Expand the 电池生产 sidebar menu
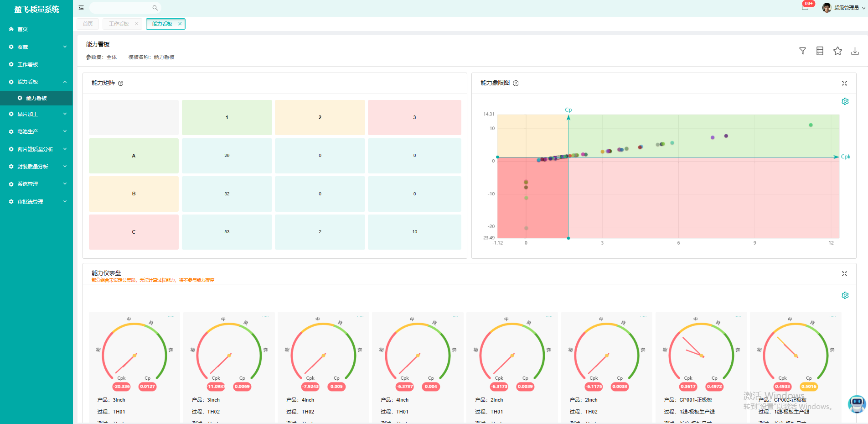 pos(36,131)
